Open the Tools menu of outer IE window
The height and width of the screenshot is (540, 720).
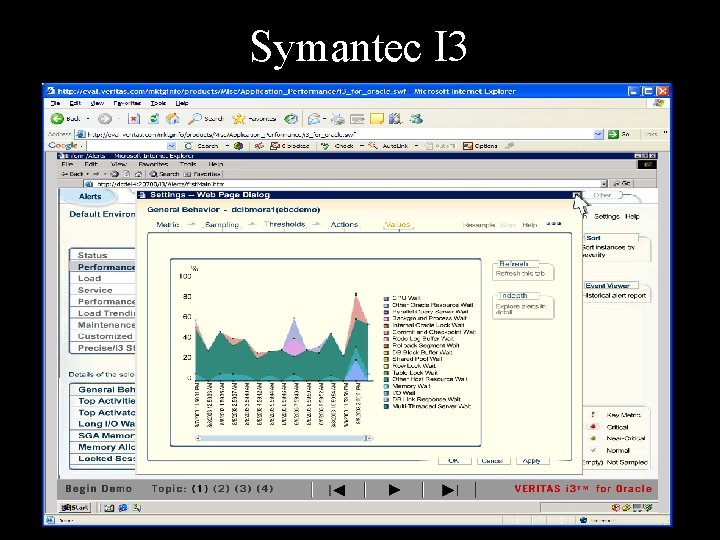point(158,103)
